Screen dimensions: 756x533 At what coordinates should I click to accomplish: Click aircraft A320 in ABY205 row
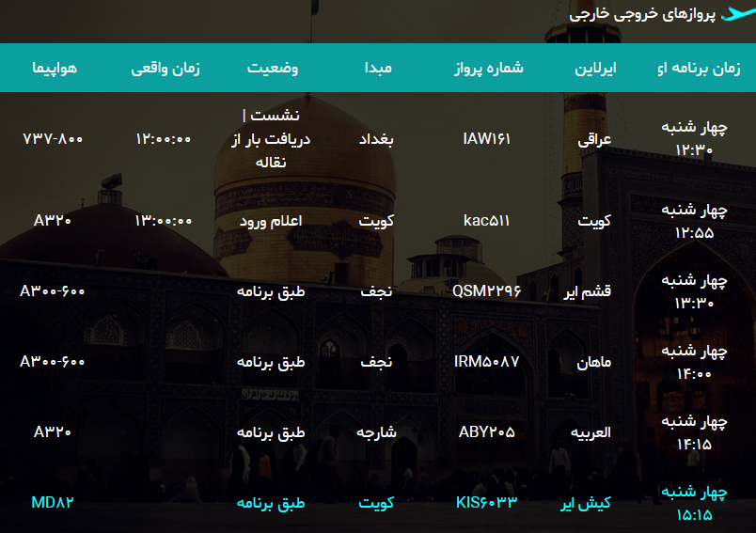(x=53, y=431)
